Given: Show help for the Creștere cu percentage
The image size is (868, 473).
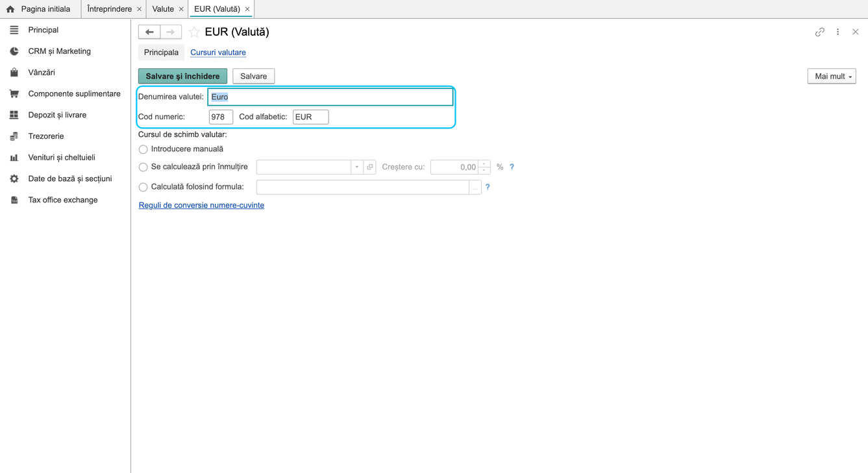Looking at the screenshot, I should coord(512,167).
